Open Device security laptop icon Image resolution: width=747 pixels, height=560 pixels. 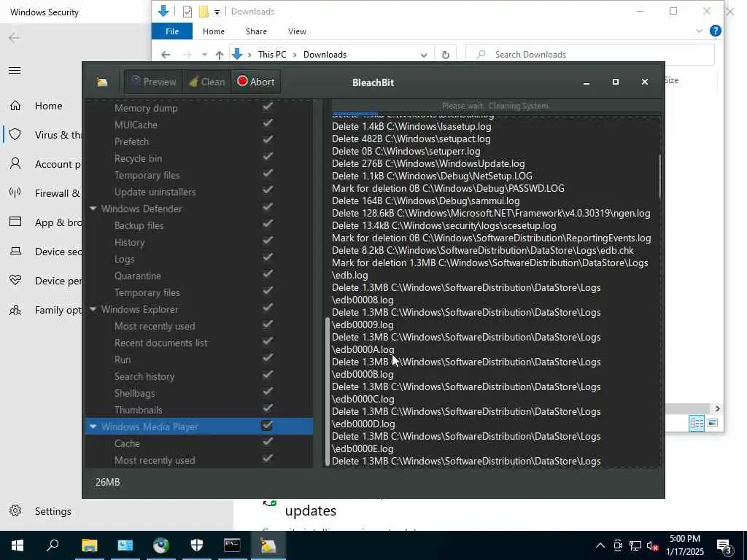15,251
